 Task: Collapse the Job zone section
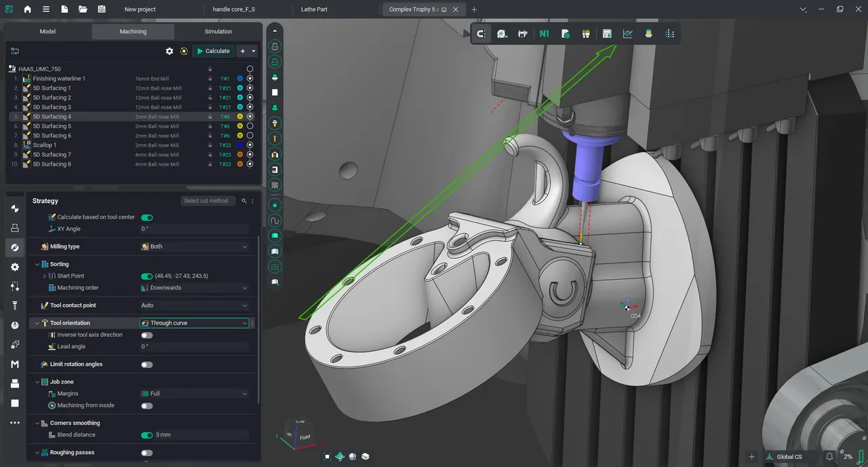click(37, 382)
